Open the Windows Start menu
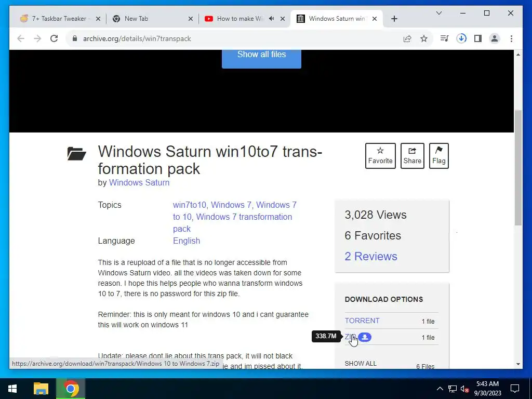This screenshot has width=532, height=399. tap(12, 389)
